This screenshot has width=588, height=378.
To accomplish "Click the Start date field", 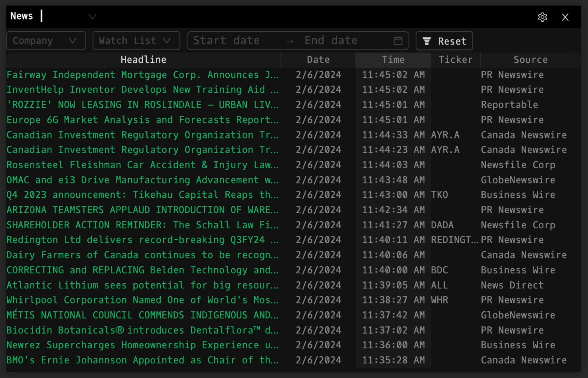I will coord(226,41).
